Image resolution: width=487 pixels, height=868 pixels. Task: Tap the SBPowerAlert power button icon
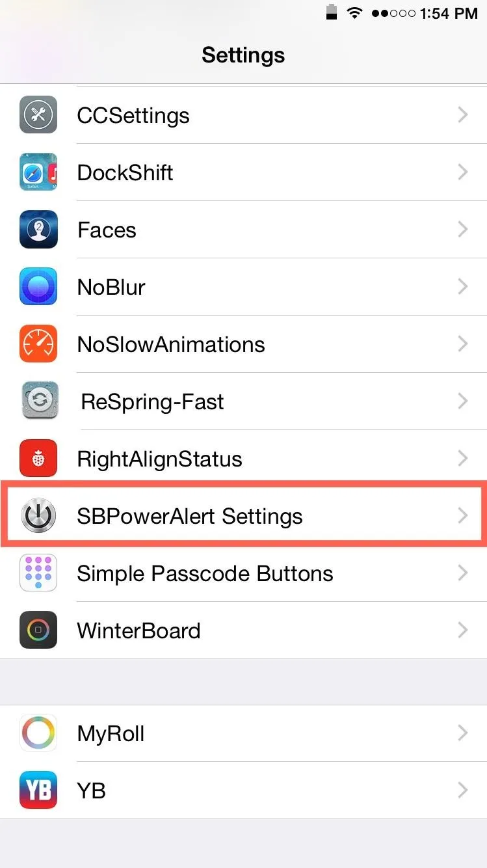point(38,516)
